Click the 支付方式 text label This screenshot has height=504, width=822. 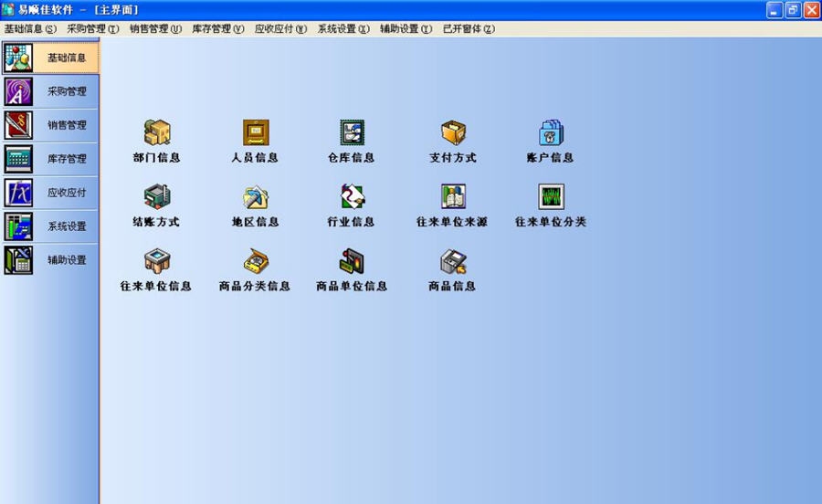[453, 157]
